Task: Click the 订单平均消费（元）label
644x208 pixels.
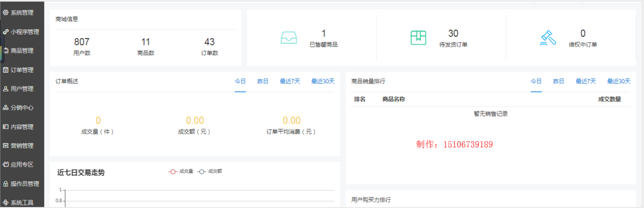Action: (x=291, y=132)
